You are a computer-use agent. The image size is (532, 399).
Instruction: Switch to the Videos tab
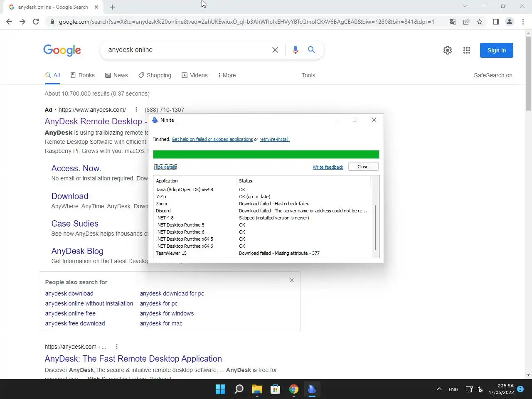pyautogui.click(x=195, y=75)
